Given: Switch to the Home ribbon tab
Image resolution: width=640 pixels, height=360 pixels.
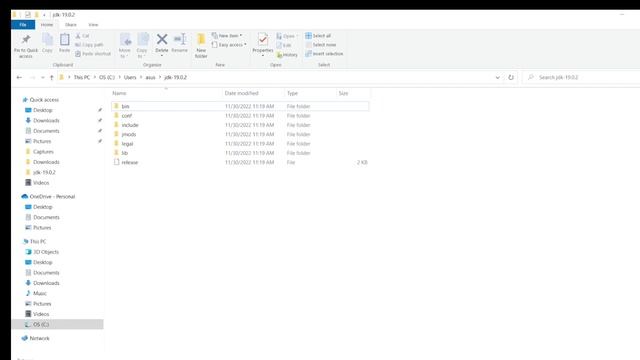Looking at the screenshot, I should pyautogui.click(x=47, y=25).
